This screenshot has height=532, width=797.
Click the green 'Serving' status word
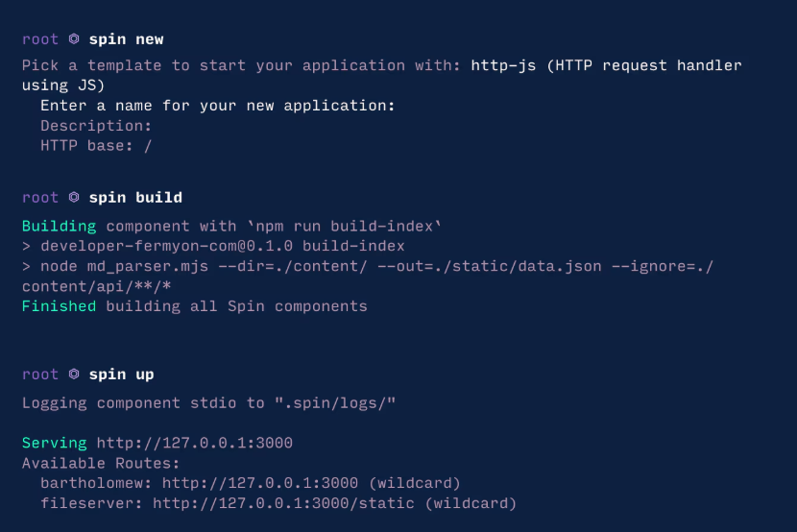pos(55,443)
